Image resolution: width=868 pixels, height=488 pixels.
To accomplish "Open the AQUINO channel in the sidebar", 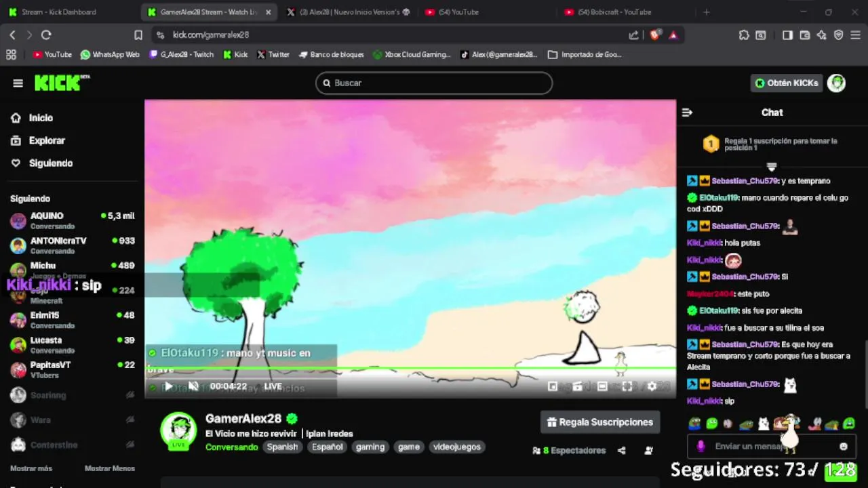I will click(72, 220).
